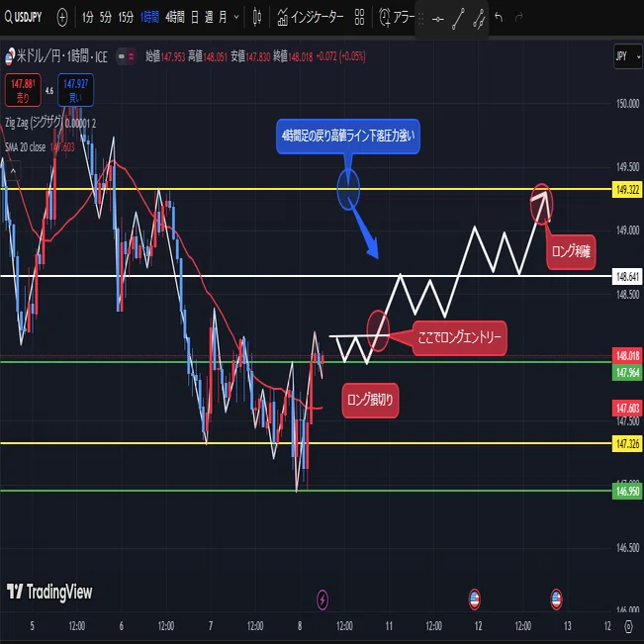Screen dimensions: 644x644
Task: Toggle the market status indicator pill
Action: coord(126,56)
